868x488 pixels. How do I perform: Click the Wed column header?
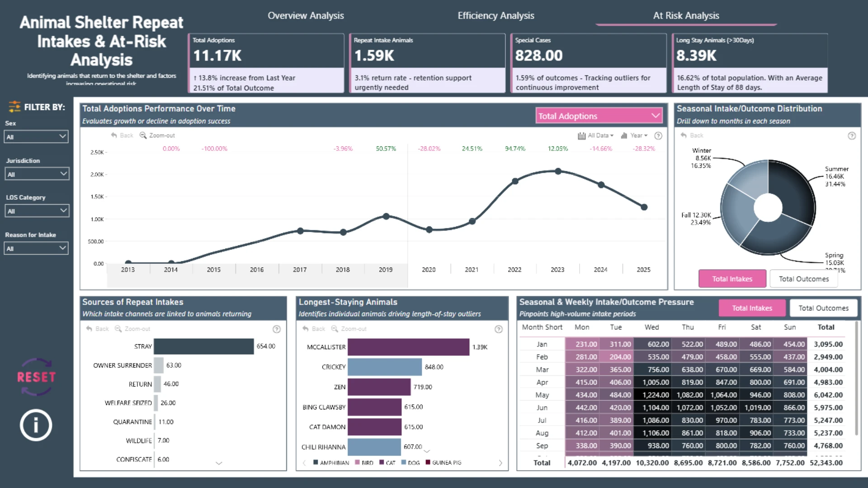651,327
